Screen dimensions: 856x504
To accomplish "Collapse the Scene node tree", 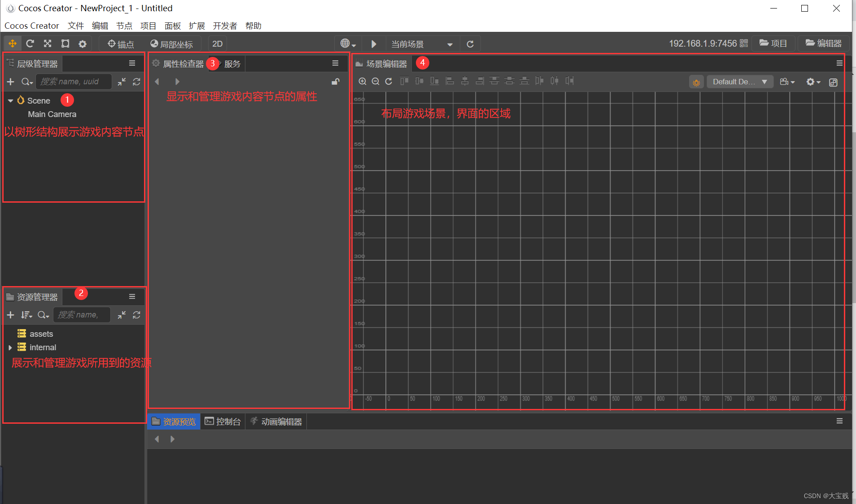I will click(10, 101).
